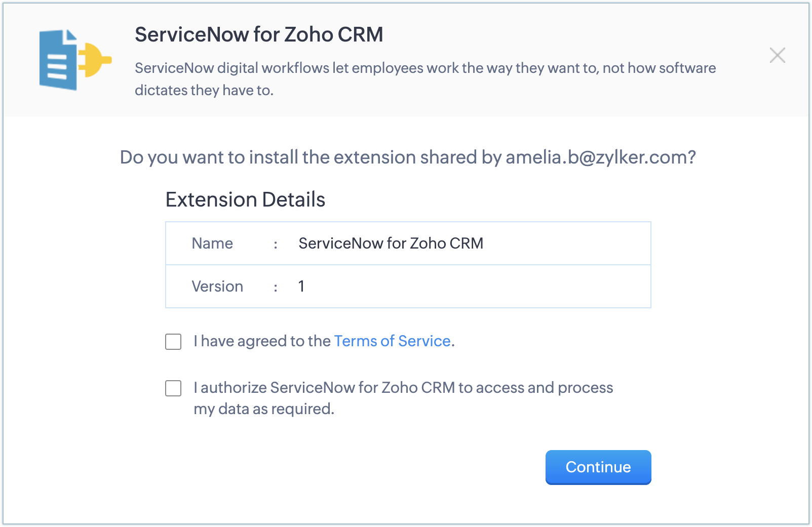Click the extension name value in details table
Image resolution: width=812 pixels, height=527 pixels.
point(391,244)
